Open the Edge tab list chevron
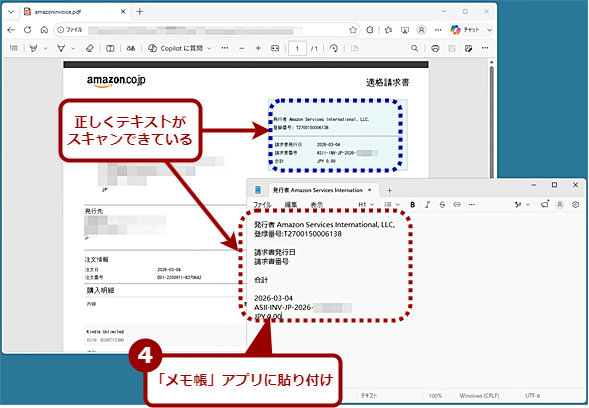This screenshot has width=589, height=408. [x=11, y=12]
